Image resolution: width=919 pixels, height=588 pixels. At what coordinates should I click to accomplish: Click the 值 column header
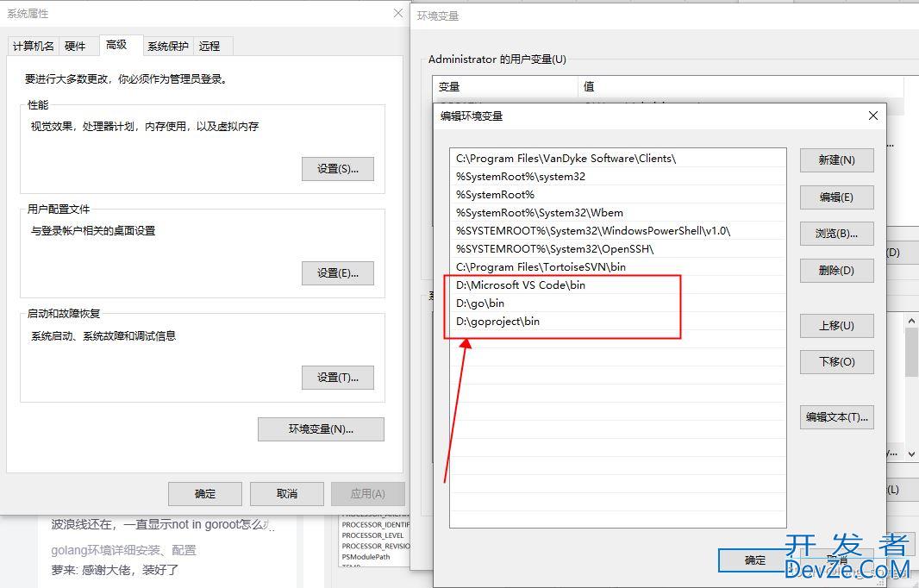(x=741, y=87)
